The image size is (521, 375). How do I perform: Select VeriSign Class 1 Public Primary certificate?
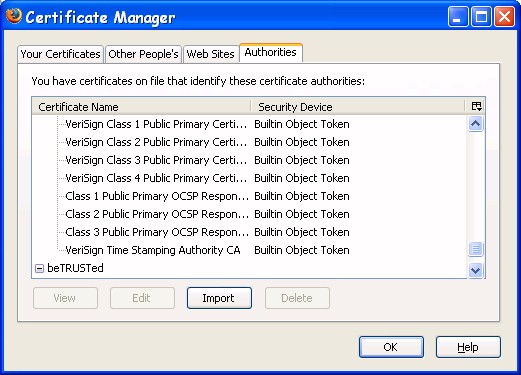pos(249,124)
